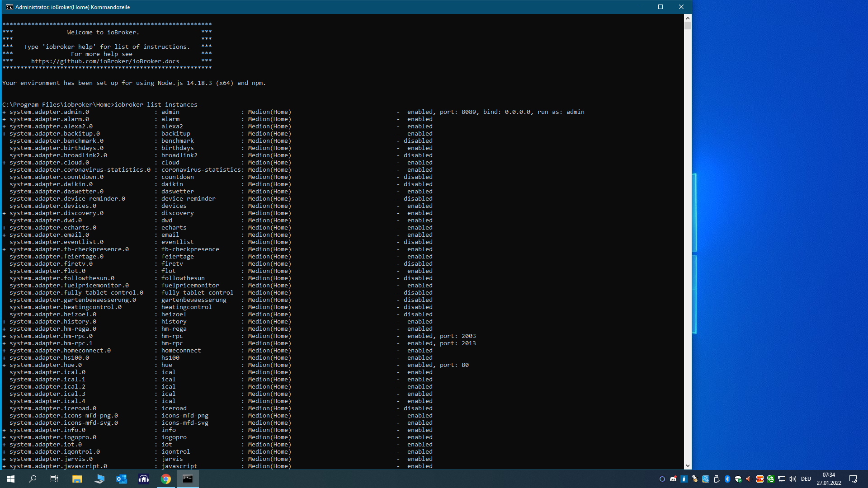Click the Cortana circle tray icon

pyautogui.click(x=662, y=479)
